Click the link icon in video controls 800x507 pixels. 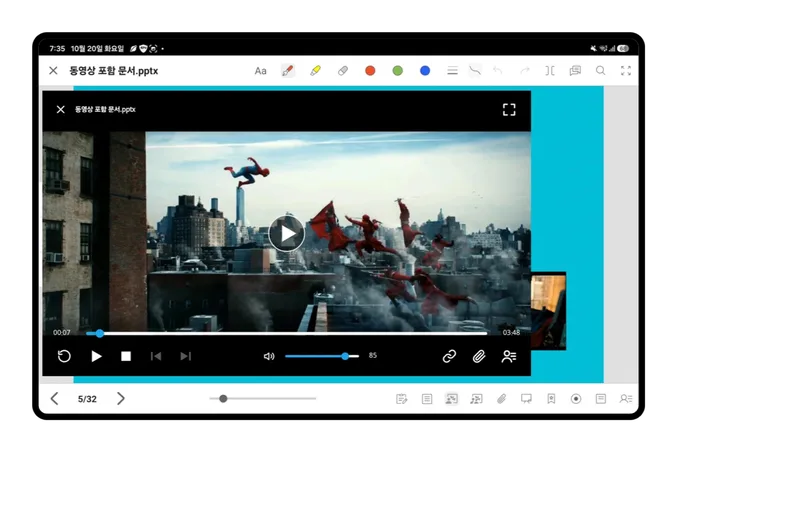449,356
